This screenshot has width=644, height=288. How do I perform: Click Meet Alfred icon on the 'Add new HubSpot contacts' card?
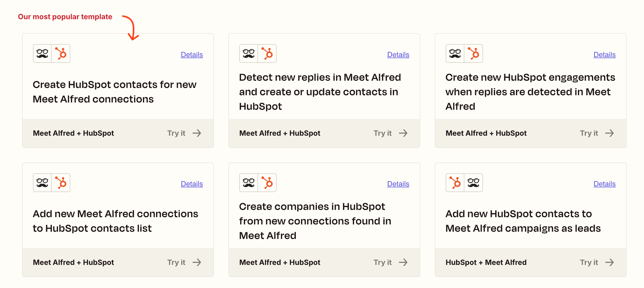(474, 183)
